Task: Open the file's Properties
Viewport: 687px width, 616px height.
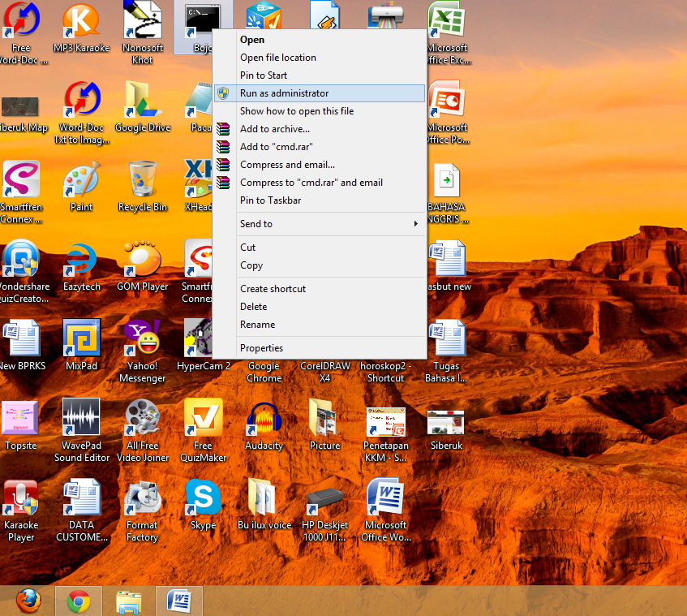Action: [261, 347]
